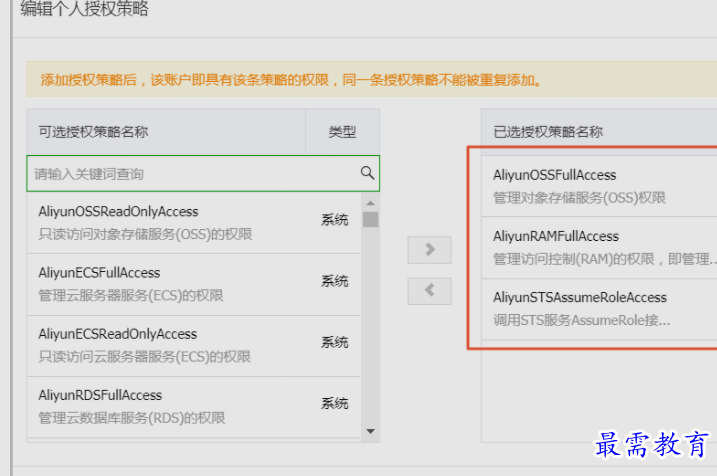Click 系统 type of AliyunECSFullAccess row
This screenshot has width=717, height=476.
coord(335,281)
